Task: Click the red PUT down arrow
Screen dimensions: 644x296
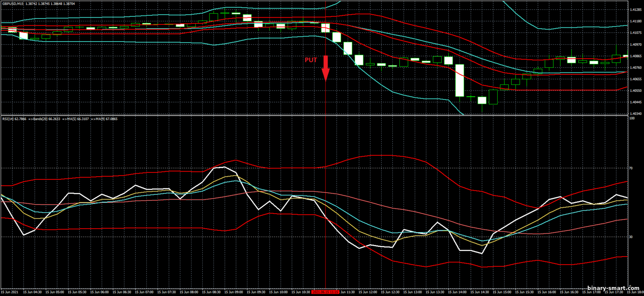Action: [325, 68]
